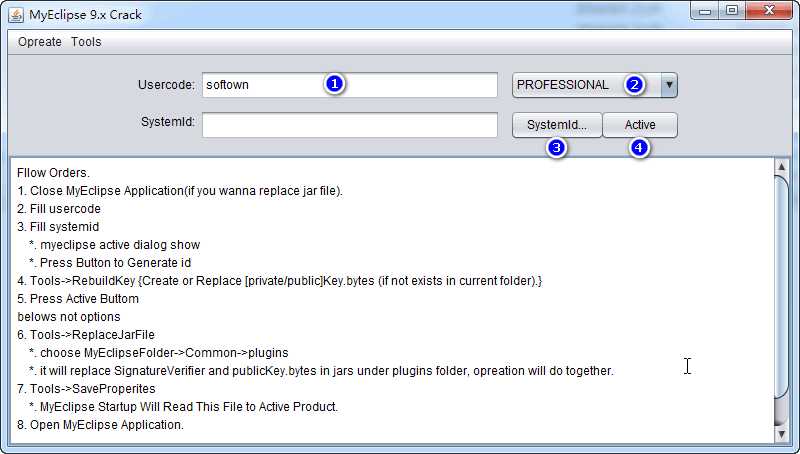
Task: Click 'choose MyEclipseFolder->Common->plugins' line
Action: [159, 353]
